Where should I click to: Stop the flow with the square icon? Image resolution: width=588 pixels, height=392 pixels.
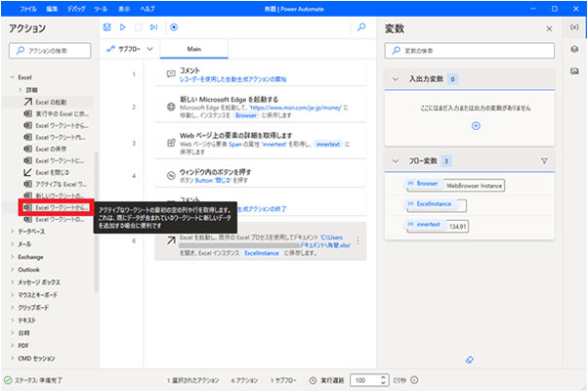coord(138,27)
